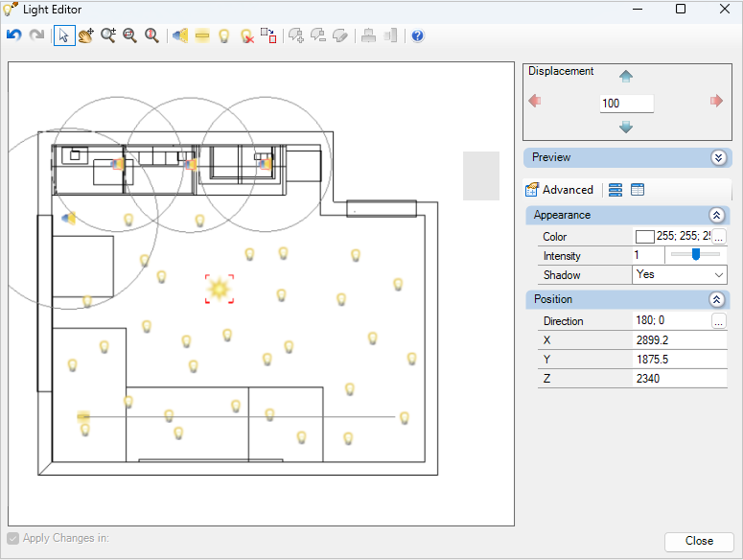Move light up with displacement arrow
The height and width of the screenshot is (560, 743).
coord(626,77)
